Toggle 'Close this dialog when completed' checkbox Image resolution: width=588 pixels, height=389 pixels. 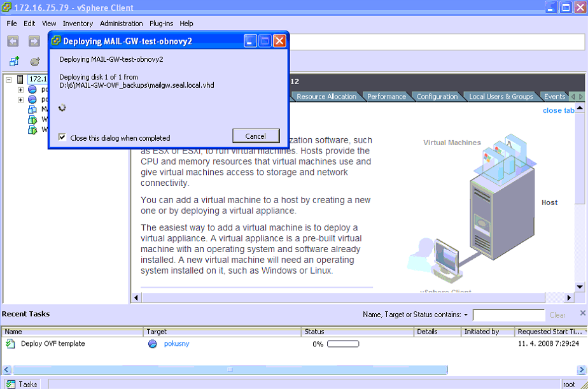62,138
